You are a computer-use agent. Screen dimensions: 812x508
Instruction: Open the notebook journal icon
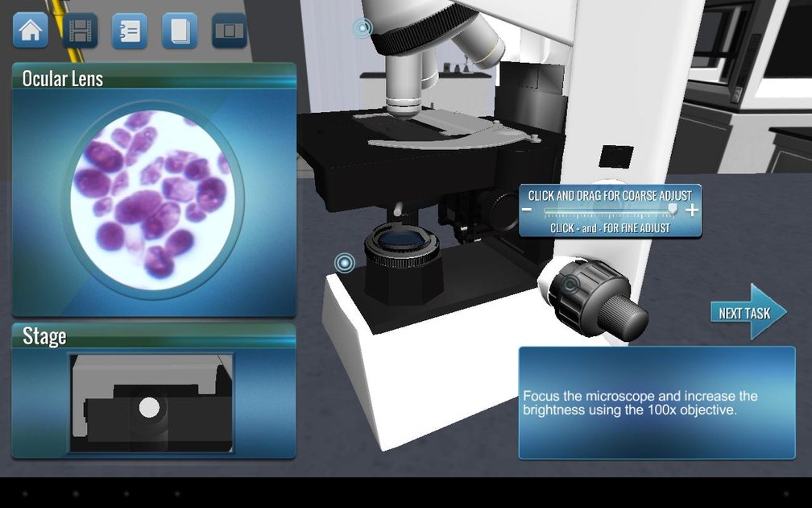point(129,29)
